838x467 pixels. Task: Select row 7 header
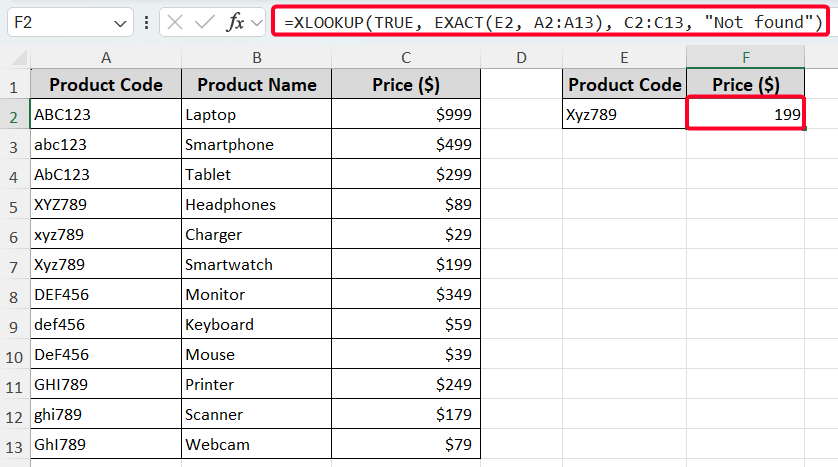(x=15, y=265)
